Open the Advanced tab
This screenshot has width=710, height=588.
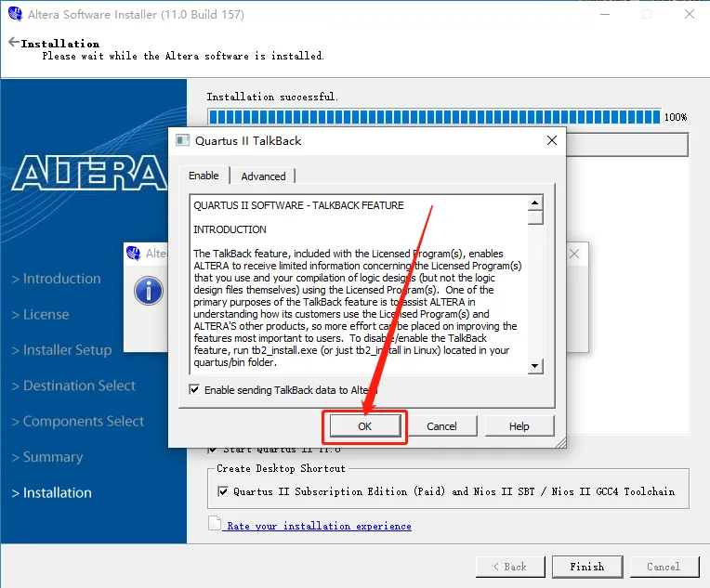coord(263,176)
